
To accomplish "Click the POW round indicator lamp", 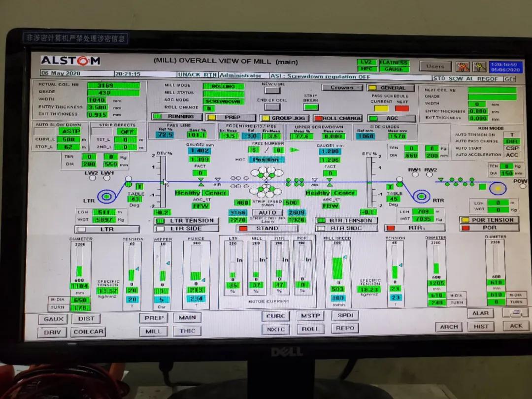I will tap(523, 186).
